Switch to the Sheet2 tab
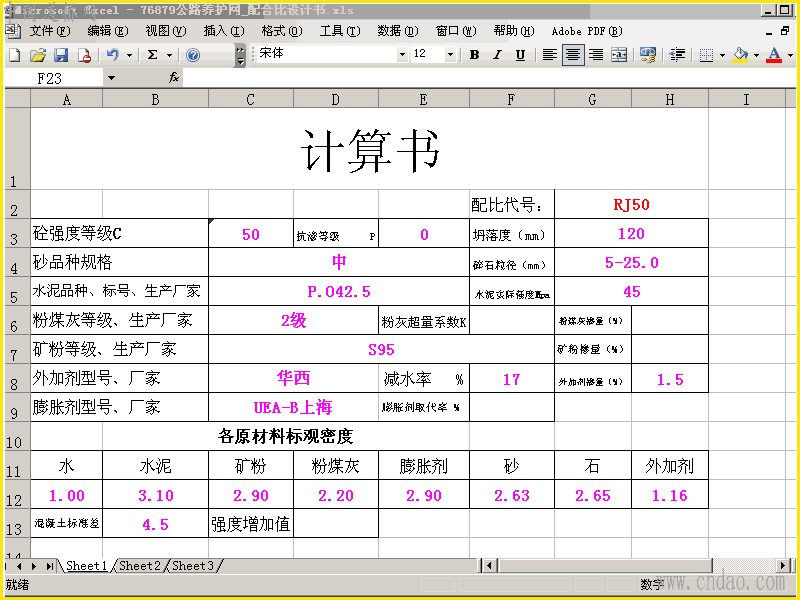Viewport: 800px width, 600px height. [140, 565]
